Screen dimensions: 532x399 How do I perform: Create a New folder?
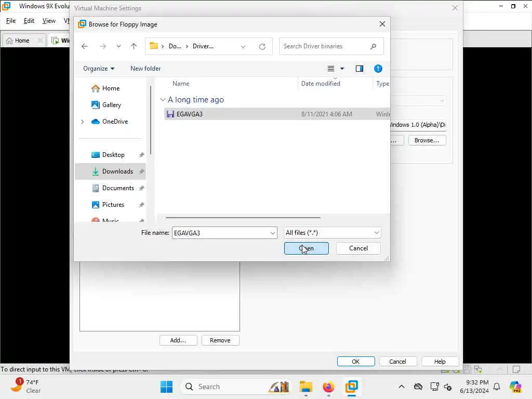pos(145,69)
